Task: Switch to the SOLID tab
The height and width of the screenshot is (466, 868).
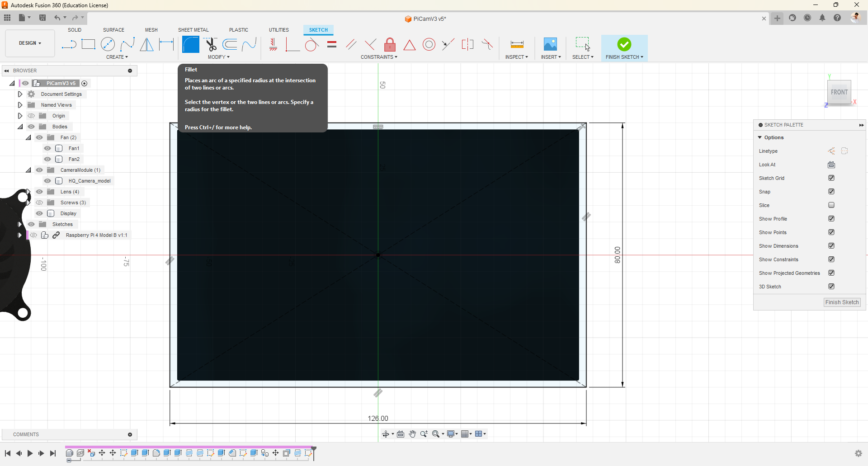Action: pos(75,30)
